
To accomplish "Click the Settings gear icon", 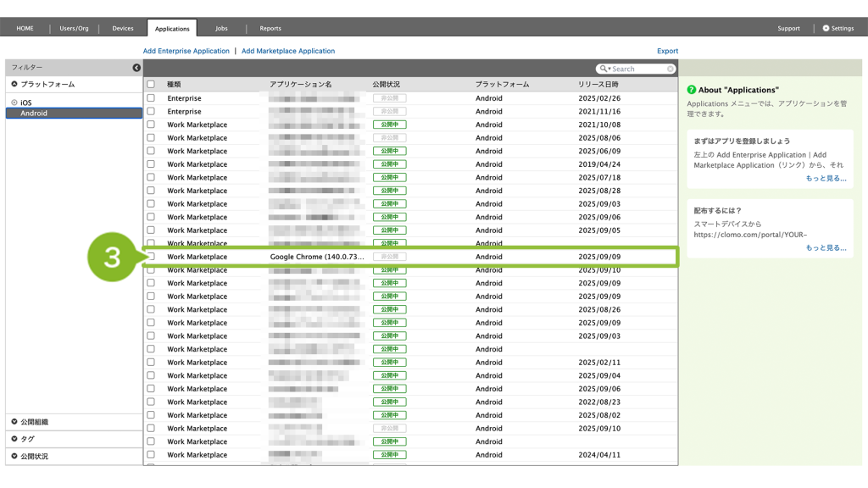I will (x=826, y=28).
